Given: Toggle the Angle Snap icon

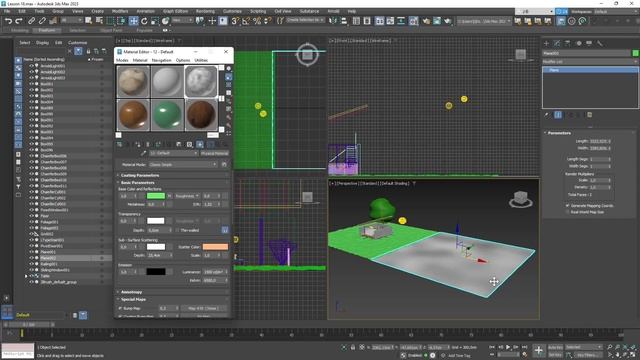Looking at the screenshot, I should 246,21.
